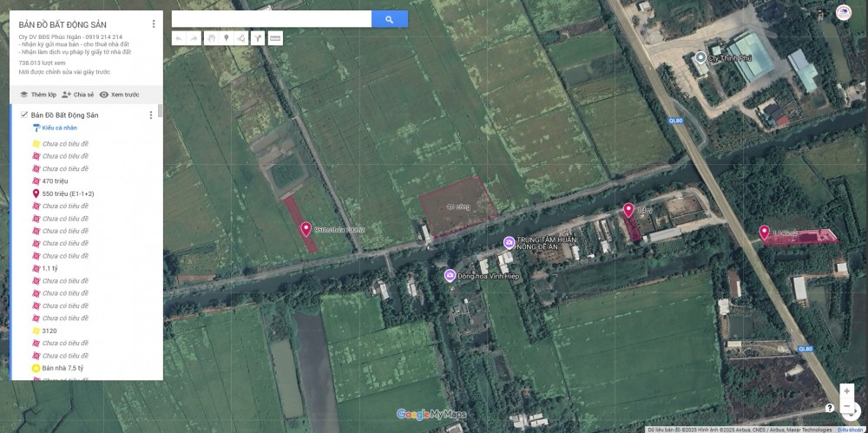This screenshot has width=868, height=433.
Task: Select the hand pan tool
Action: coord(210,38)
